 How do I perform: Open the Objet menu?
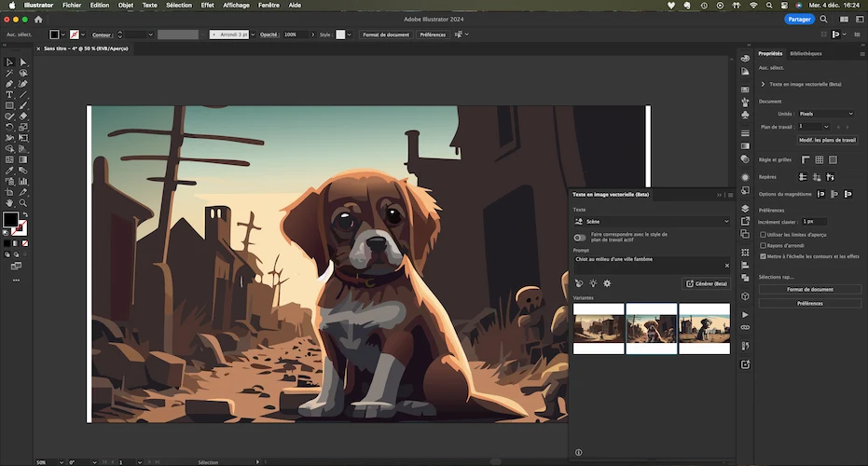point(126,5)
